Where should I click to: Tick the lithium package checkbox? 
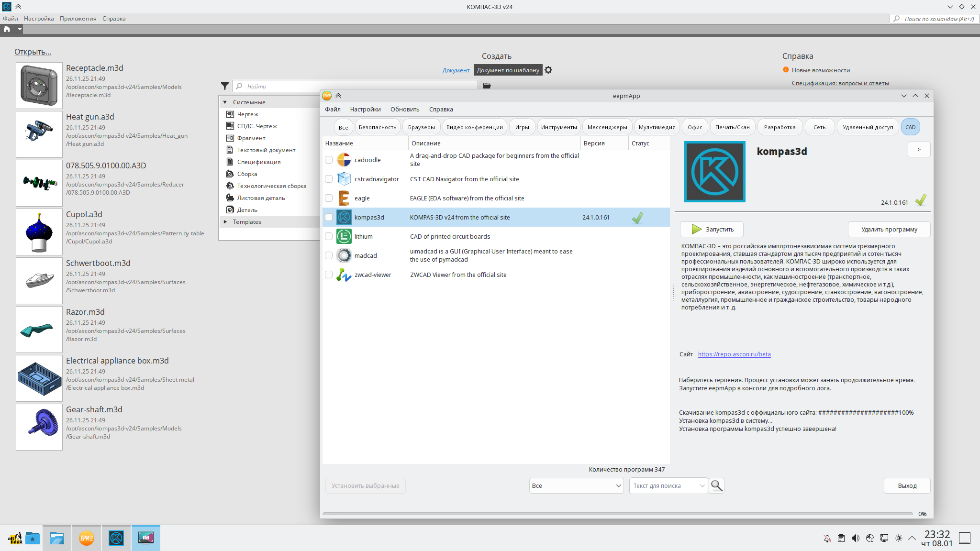(329, 236)
